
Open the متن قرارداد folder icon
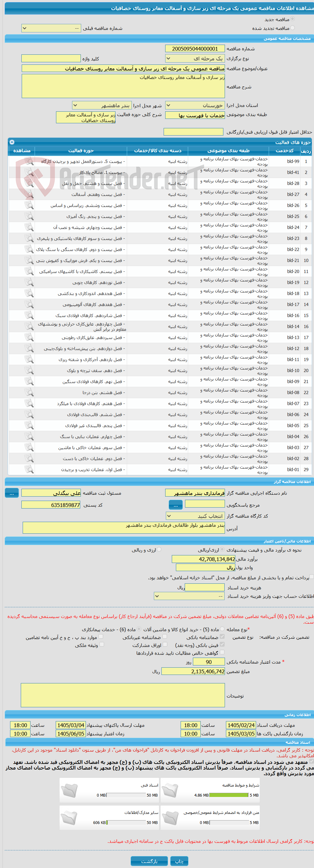point(170,818)
